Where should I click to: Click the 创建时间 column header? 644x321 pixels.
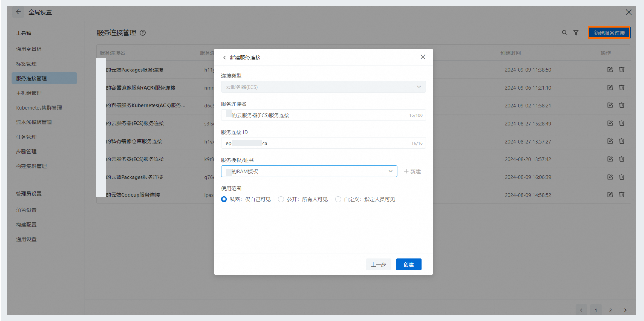[511, 53]
